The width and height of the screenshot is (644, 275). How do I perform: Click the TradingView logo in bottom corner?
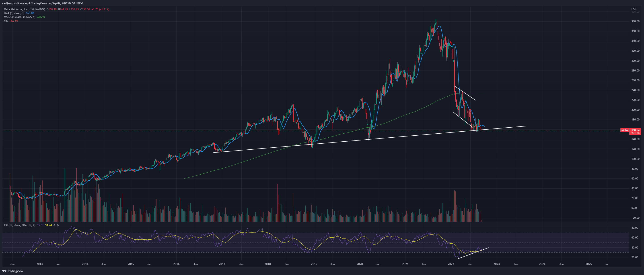13,271
